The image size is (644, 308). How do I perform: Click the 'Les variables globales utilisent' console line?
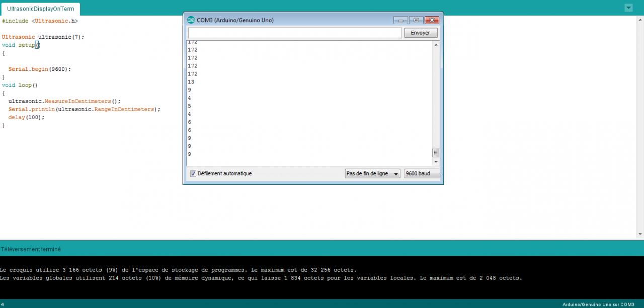[261, 278]
